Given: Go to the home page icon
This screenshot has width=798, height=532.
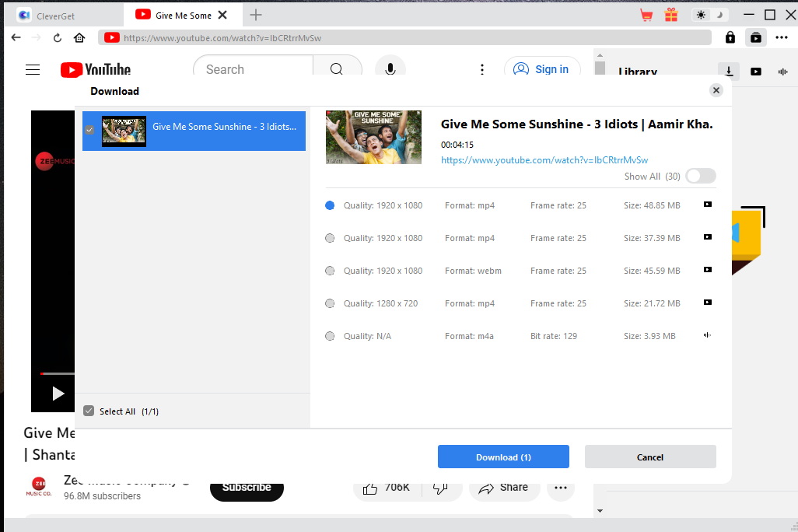Looking at the screenshot, I should [79, 37].
